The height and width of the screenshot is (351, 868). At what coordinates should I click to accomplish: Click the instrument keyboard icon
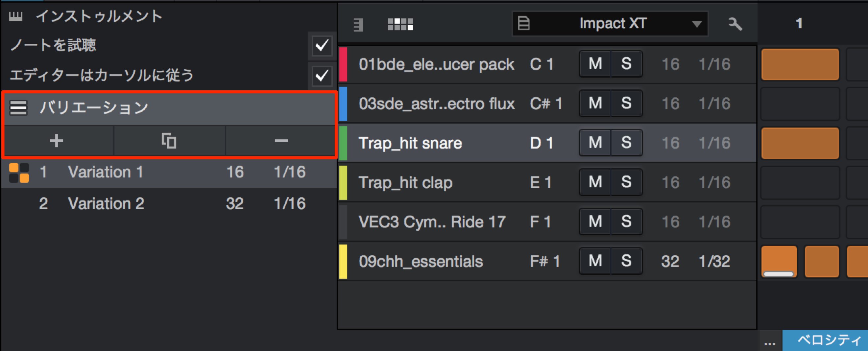click(x=15, y=16)
